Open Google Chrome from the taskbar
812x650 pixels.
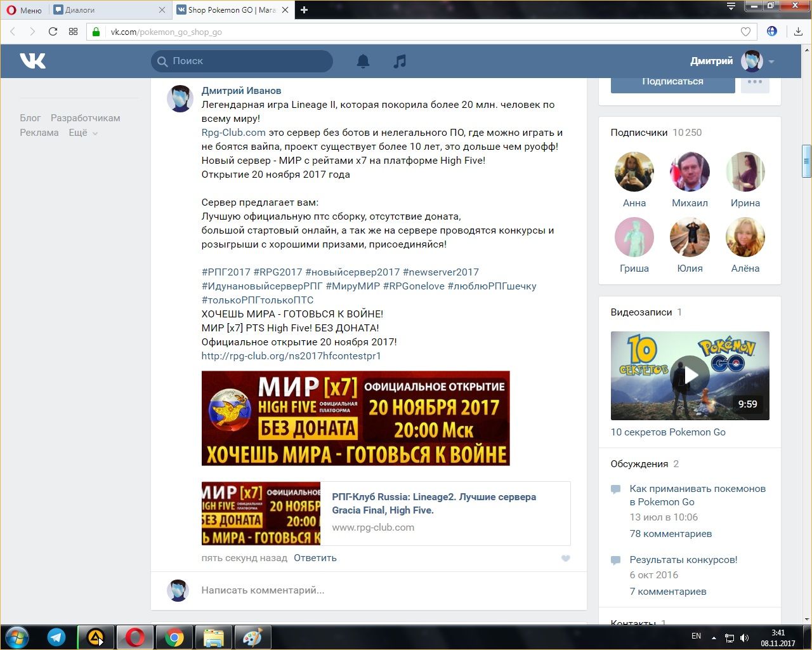click(174, 637)
